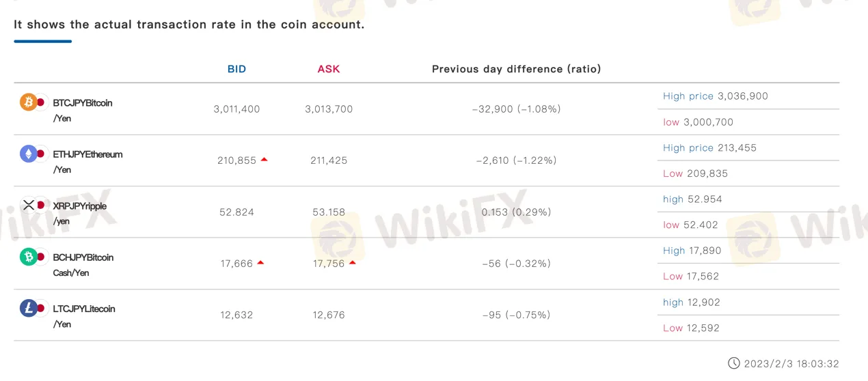Image resolution: width=868 pixels, height=381 pixels.
Task: Open the ETHJPY Ethereum/Yen pair
Action: [x=87, y=162]
